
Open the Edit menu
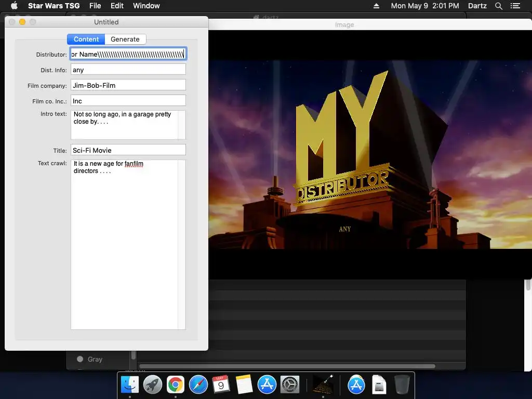click(117, 6)
